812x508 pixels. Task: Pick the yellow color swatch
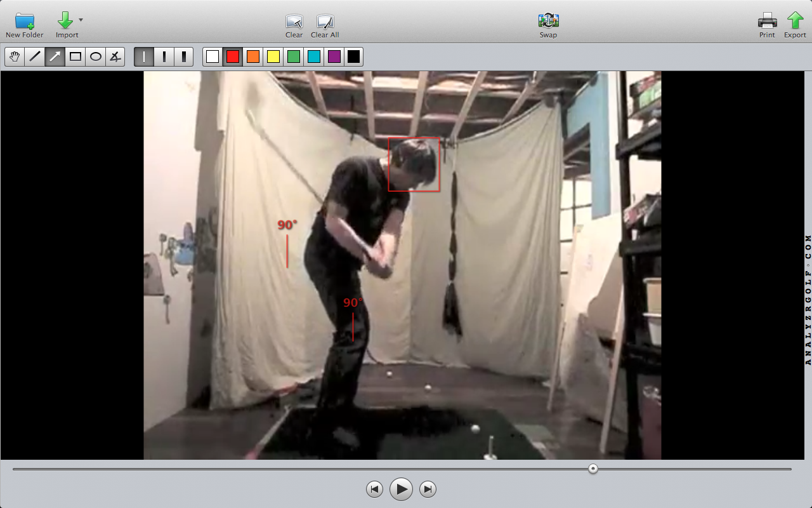273,57
